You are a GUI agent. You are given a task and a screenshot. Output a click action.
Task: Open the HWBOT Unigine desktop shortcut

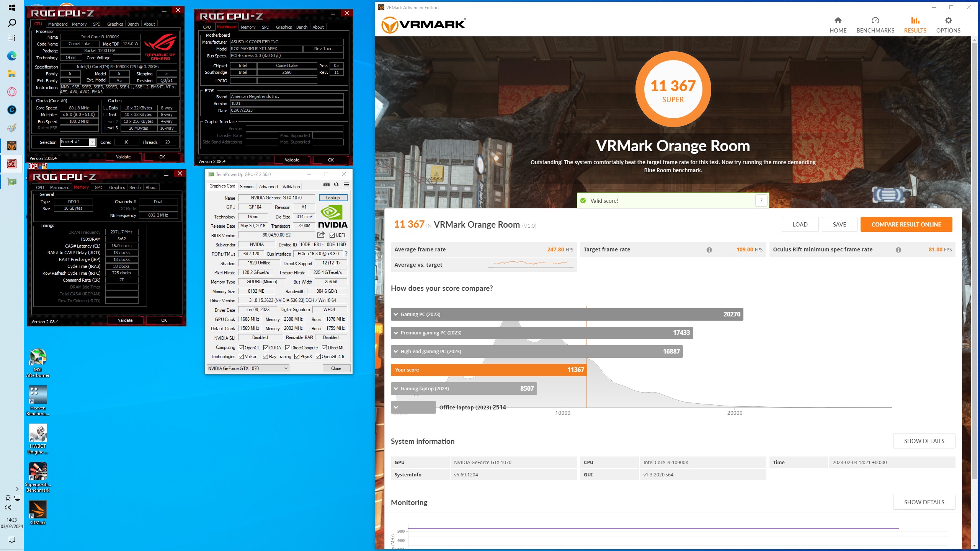(x=38, y=439)
